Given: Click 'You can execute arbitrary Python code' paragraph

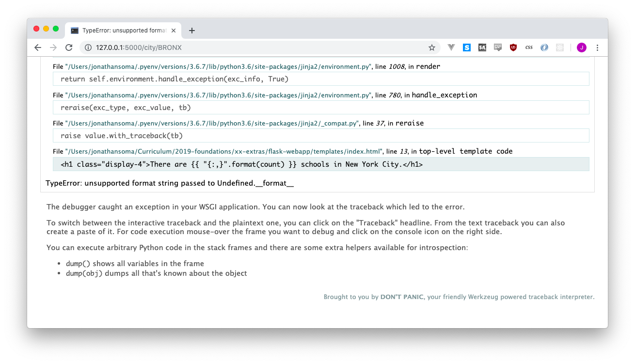Looking at the screenshot, I should tap(257, 248).
